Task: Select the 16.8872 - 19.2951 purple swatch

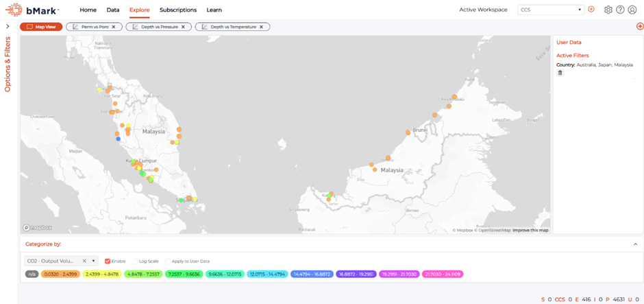Action: click(356, 274)
